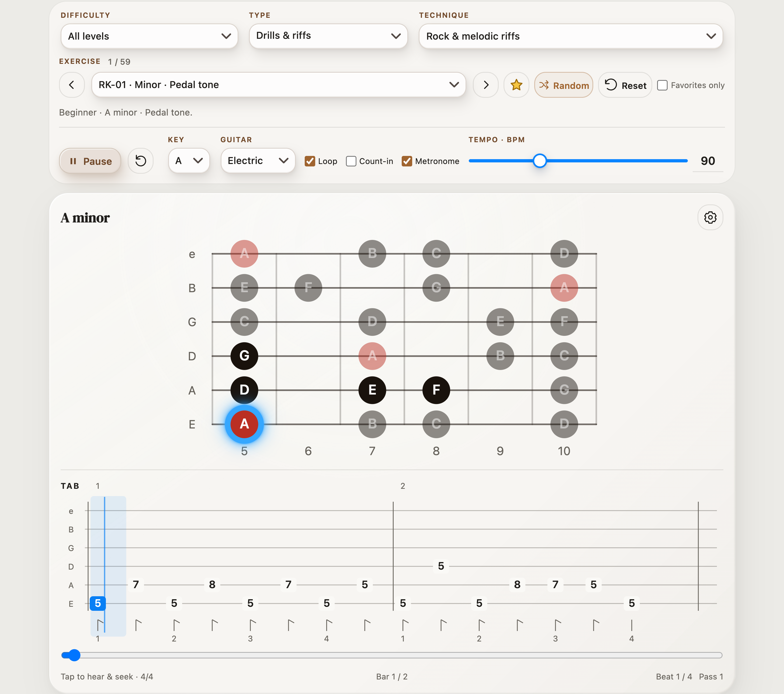Check the Favorites only box

[x=662, y=85]
